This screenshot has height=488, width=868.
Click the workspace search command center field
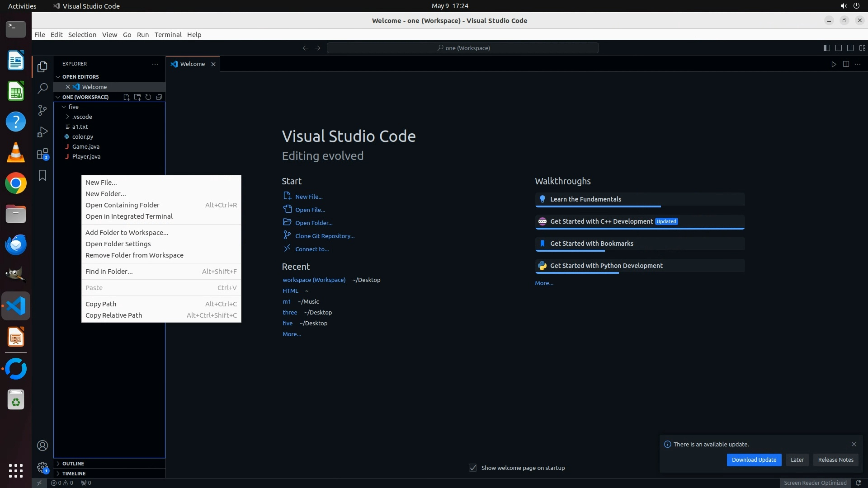[x=463, y=48]
